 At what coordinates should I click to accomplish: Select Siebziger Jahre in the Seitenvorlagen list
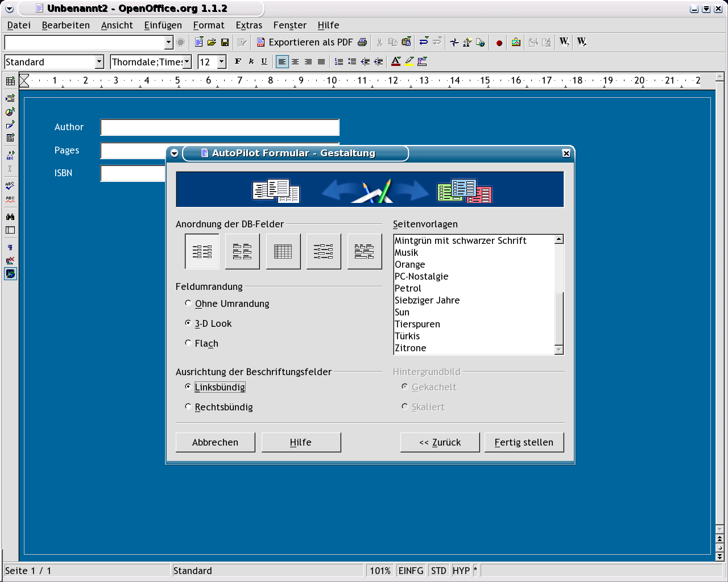[x=427, y=300]
